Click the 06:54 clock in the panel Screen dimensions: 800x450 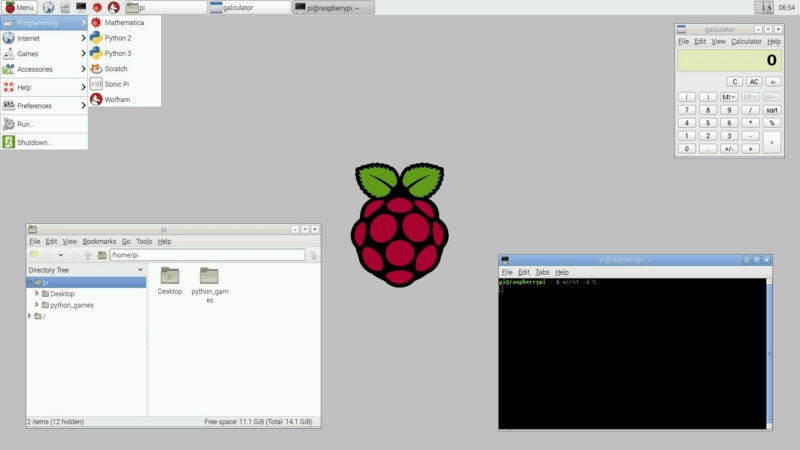787,8
